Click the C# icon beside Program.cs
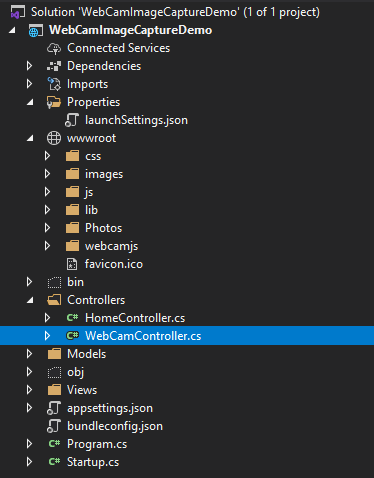This screenshot has width=374, height=478. [54, 444]
